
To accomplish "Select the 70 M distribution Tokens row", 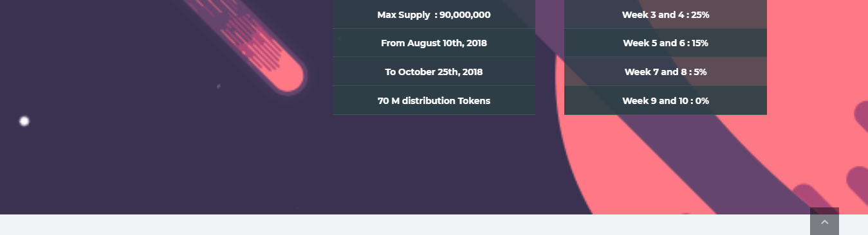I will (x=434, y=101).
